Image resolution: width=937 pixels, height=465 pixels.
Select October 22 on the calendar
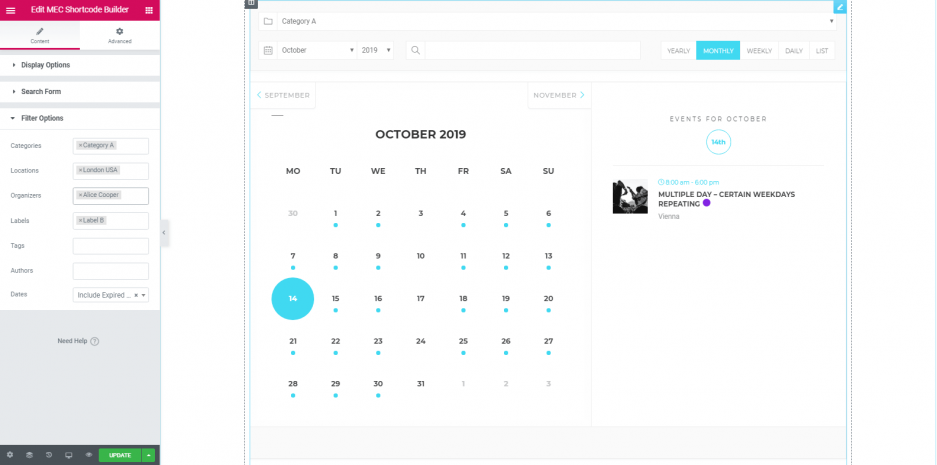coord(335,341)
